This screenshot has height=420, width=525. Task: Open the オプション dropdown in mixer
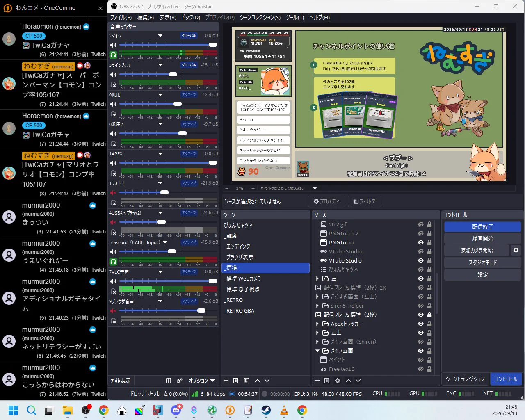coord(201,381)
